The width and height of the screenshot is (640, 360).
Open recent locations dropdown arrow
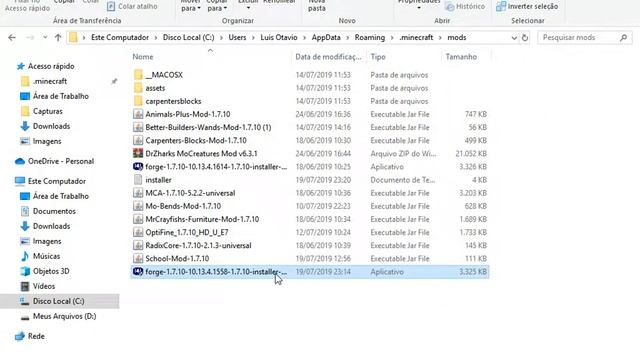point(45,38)
